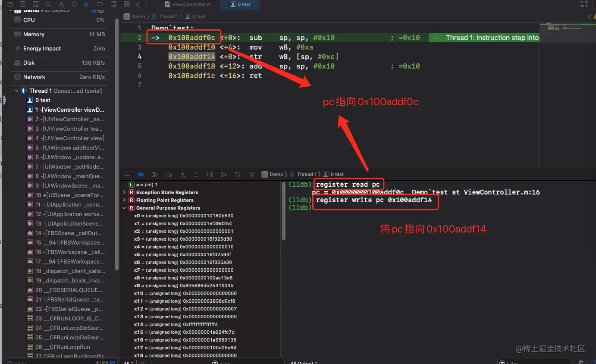Step out of the current function
Image resolution: width=596 pixels, height=364 pixels.
pyautogui.click(x=196, y=174)
